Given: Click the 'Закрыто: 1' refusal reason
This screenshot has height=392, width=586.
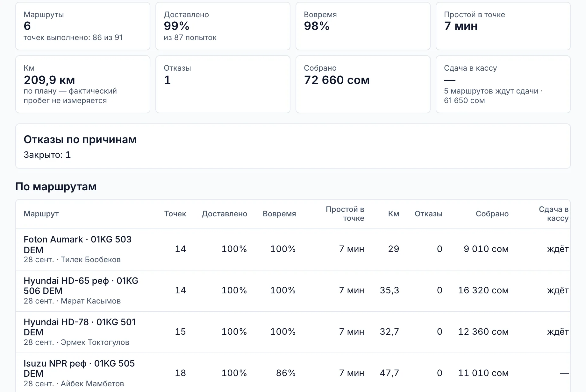Looking at the screenshot, I should point(47,155).
